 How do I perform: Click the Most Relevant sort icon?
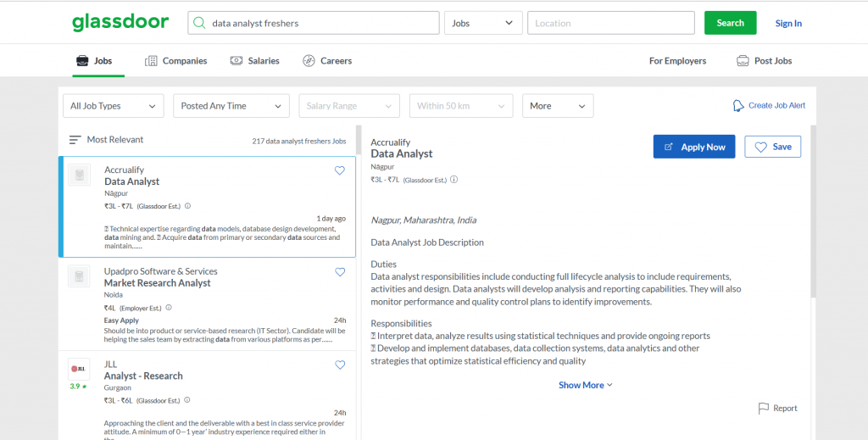coord(75,140)
